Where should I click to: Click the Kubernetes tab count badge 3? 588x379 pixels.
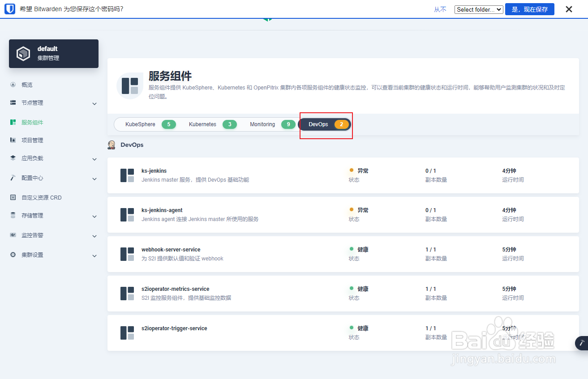(x=230, y=124)
